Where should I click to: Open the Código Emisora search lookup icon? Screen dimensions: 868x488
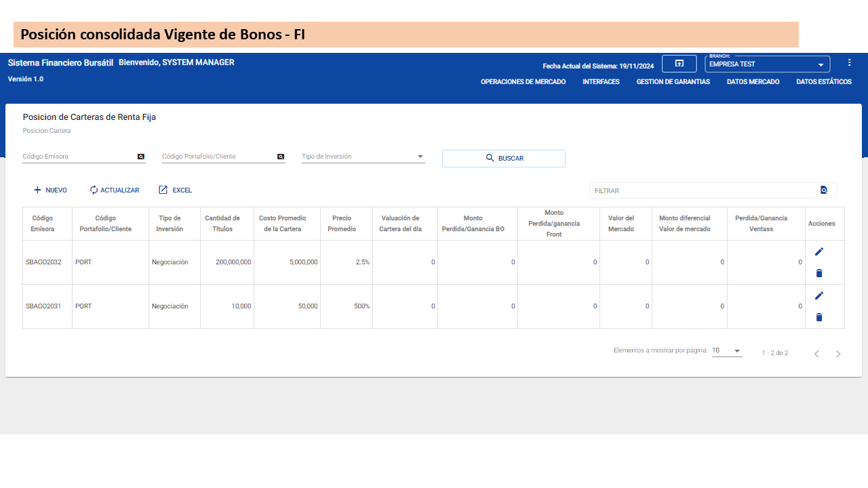tap(140, 157)
